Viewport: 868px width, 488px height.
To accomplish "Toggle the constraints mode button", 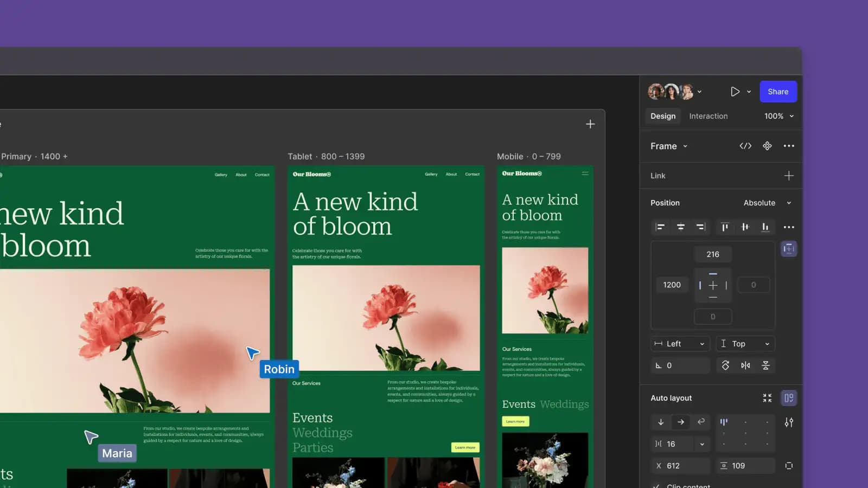I will pyautogui.click(x=789, y=249).
